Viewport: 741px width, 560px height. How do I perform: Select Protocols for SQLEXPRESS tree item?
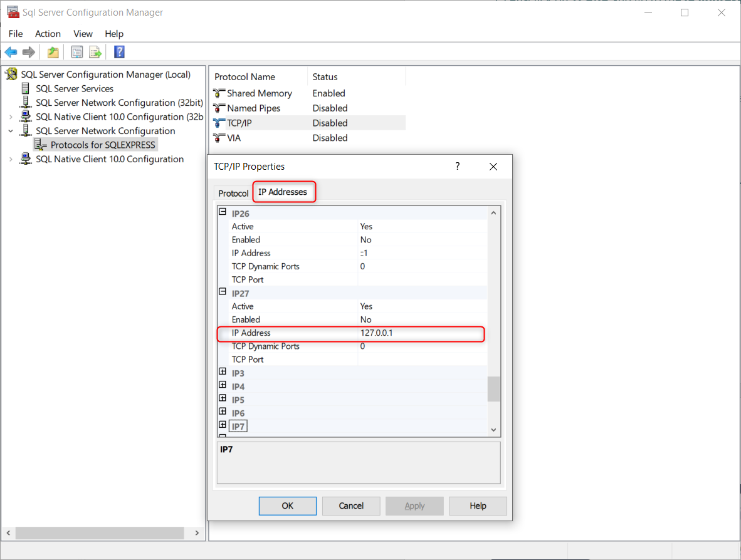tap(103, 145)
